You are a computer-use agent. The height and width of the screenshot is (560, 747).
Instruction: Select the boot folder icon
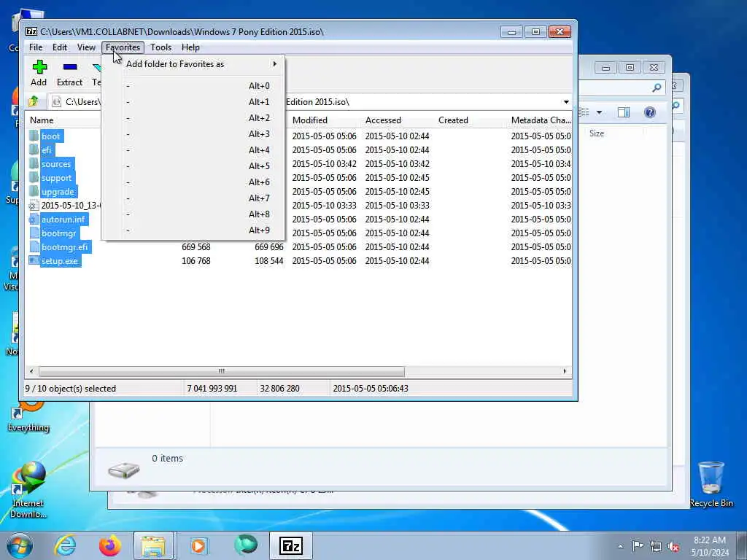point(34,136)
